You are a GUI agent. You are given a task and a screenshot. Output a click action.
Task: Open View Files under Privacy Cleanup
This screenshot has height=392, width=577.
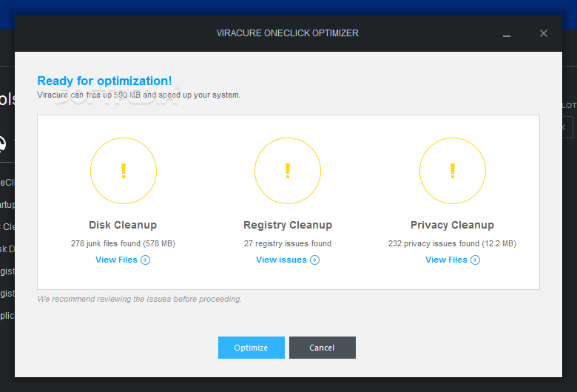(x=453, y=260)
